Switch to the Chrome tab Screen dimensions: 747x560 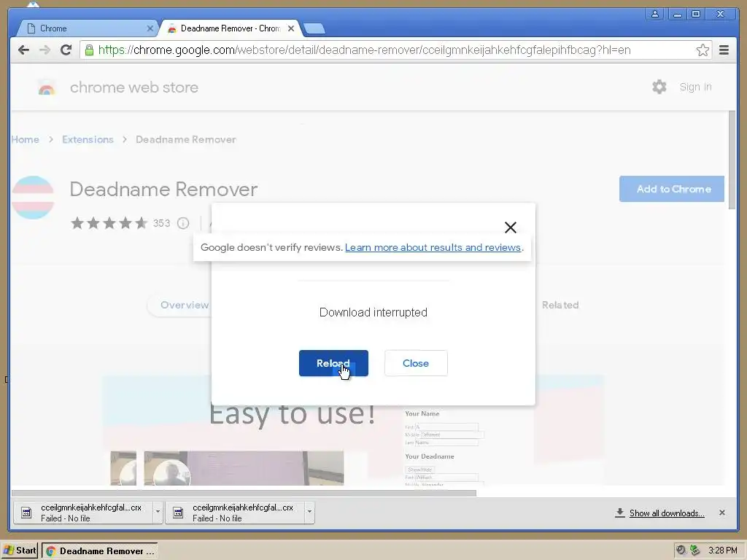tap(88, 28)
